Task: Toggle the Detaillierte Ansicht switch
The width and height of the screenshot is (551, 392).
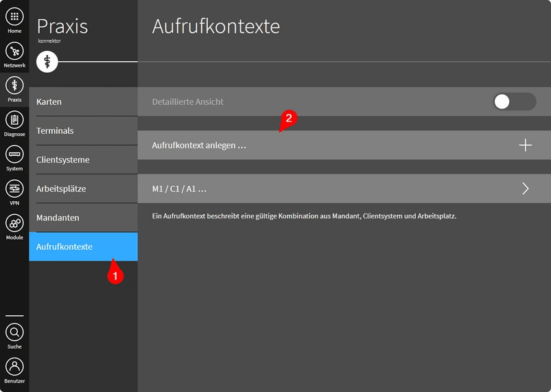Action: 514,102
